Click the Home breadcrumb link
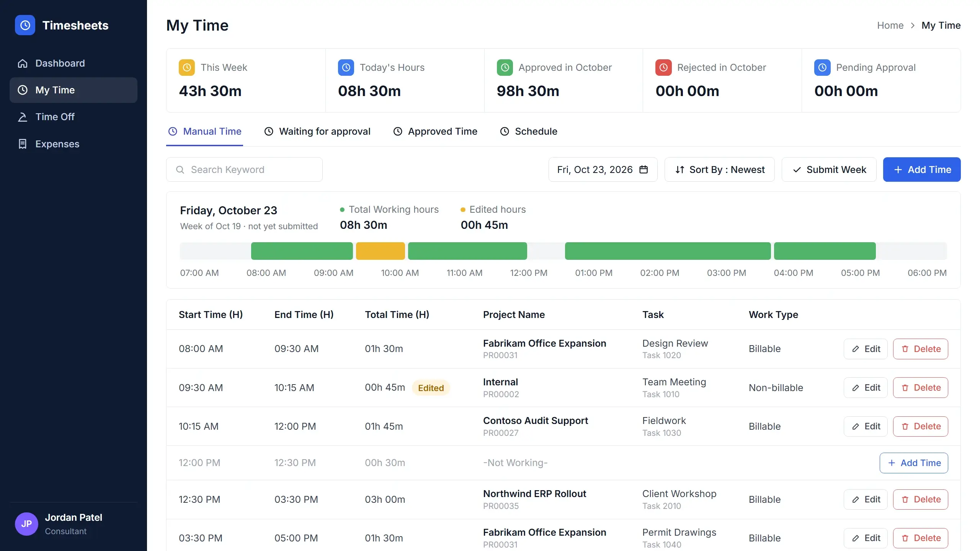Screen dimensions: 980x551 pyautogui.click(x=890, y=26)
